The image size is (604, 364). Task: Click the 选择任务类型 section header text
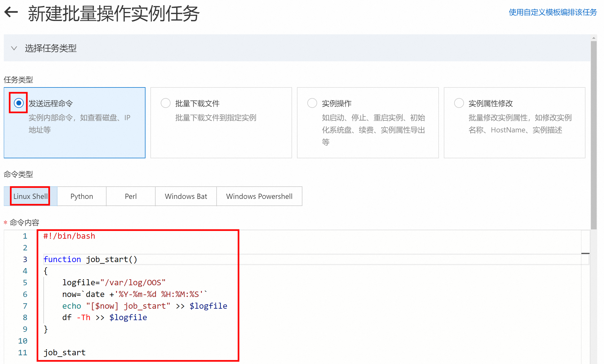point(51,48)
